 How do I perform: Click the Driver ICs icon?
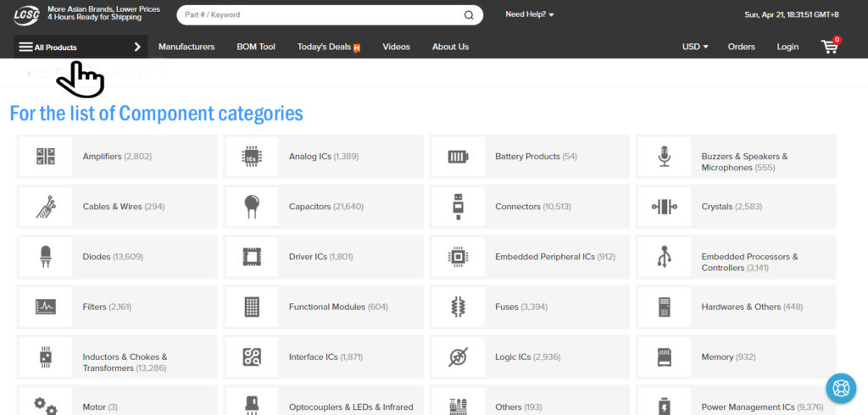pos(252,257)
